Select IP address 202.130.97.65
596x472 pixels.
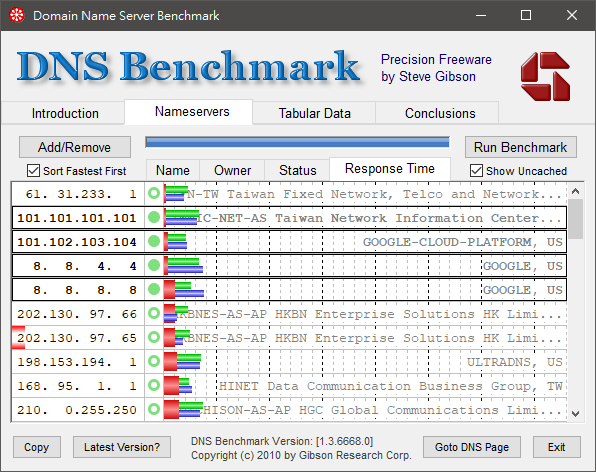(77, 338)
